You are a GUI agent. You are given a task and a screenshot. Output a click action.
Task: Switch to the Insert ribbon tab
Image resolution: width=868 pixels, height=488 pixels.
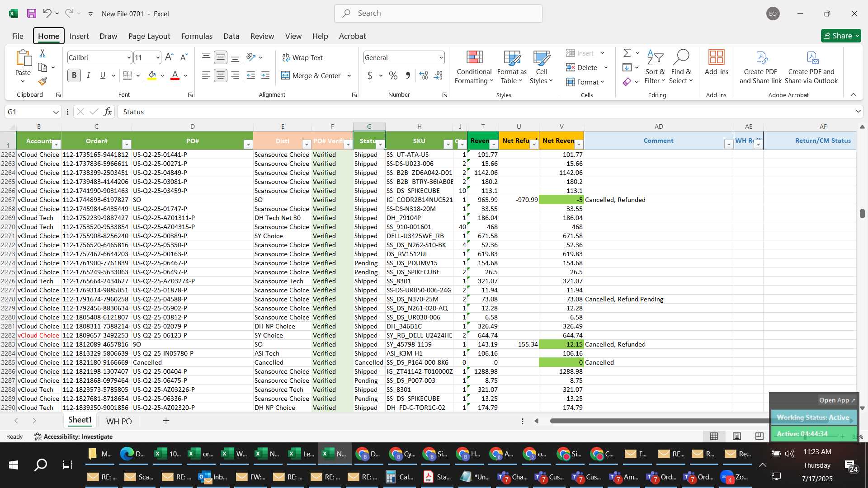coord(79,36)
